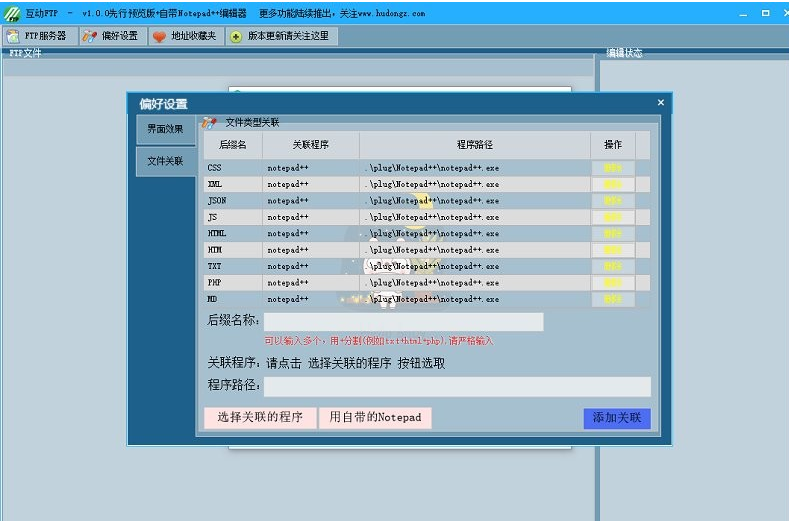Click the 互动FTP app icon in the title bar
The height and width of the screenshot is (521, 789).
click(x=12, y=14)
